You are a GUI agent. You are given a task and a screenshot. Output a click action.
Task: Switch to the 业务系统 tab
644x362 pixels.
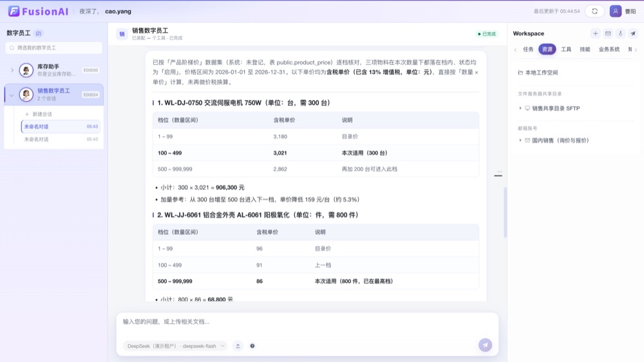coord(609,50)
